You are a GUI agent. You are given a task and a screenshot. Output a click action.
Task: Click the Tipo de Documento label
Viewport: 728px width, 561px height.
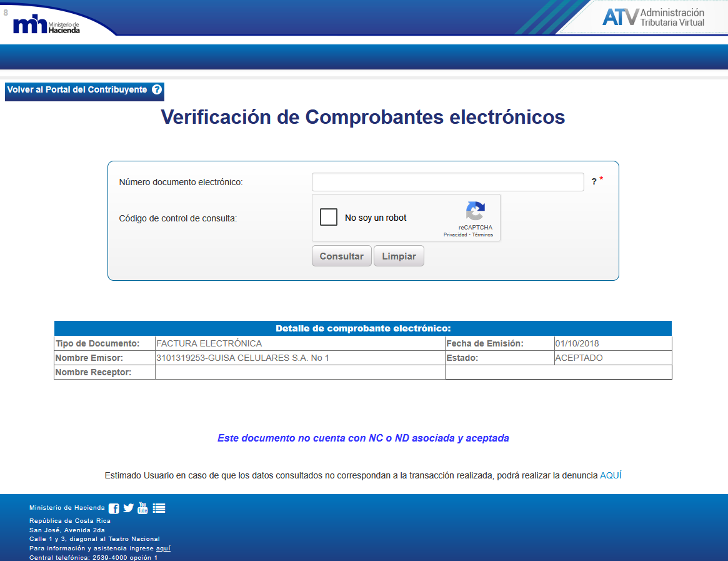click(x=97, y=343)
